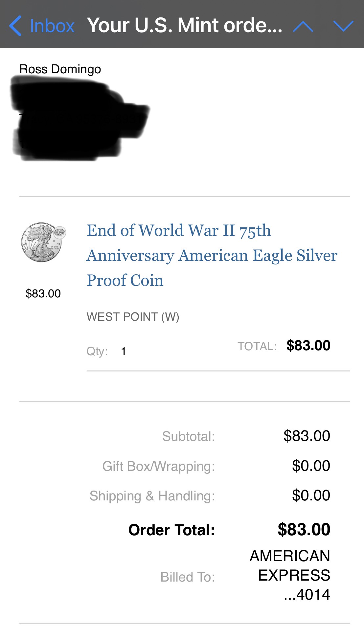This screenshot has width=364, height=644.
Task: Go to next message with down arrow
Action: (x=343, y=26)
